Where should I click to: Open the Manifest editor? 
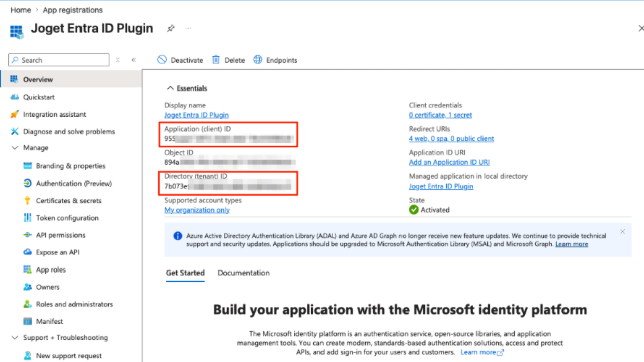pyautogui.click(x=50, y=321)
